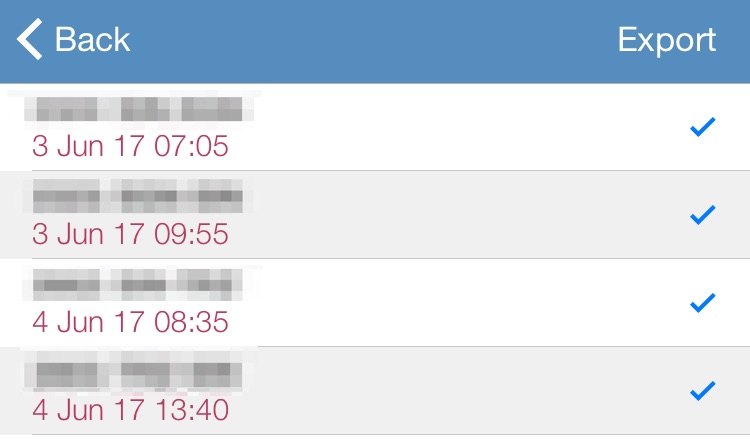Toggle the 4 Jun 17 13:40 checkmark
This screenshot has width=750, height=448.
click(703, 390)
